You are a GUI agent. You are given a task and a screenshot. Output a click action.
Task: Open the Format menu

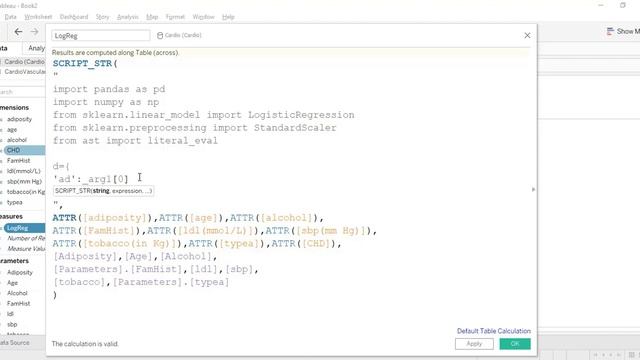coord(176,17)
